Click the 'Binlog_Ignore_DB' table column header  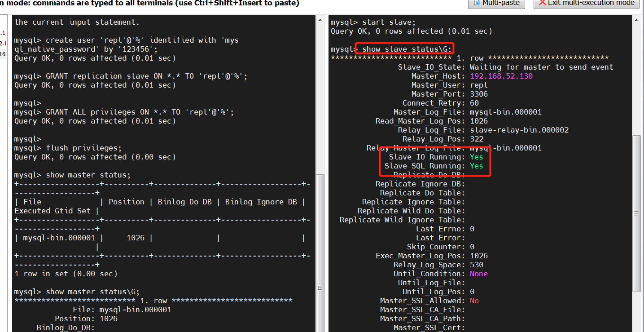261,202
